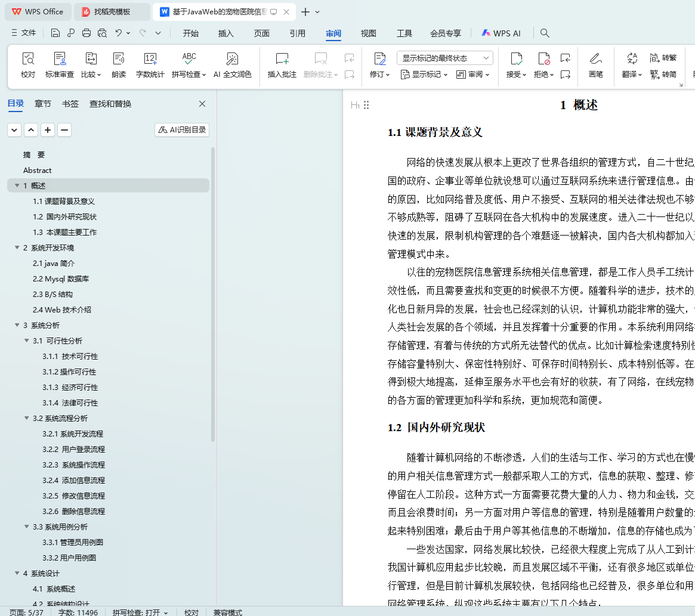Switch to 书签 navigation tab
Image resolution: width=695 pixels, height=616 pixels.
point(70,104)
